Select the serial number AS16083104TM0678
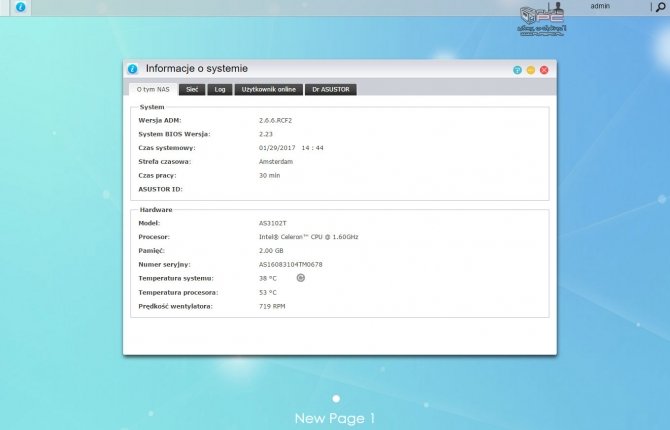 point(291,265)
